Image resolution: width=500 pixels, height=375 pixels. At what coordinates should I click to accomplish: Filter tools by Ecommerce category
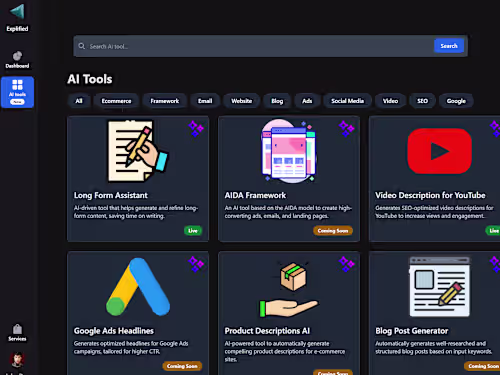click(x=116, y=101)
